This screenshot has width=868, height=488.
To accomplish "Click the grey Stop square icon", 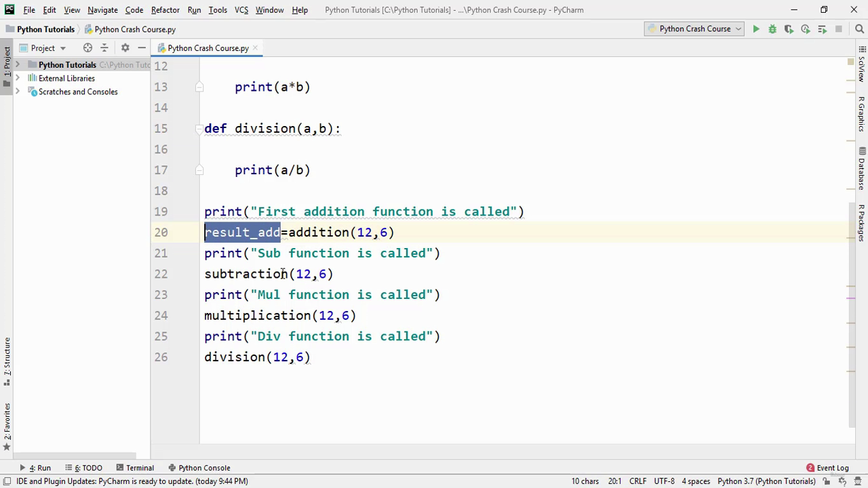I will pyautogui.click(x=839, y=29).
